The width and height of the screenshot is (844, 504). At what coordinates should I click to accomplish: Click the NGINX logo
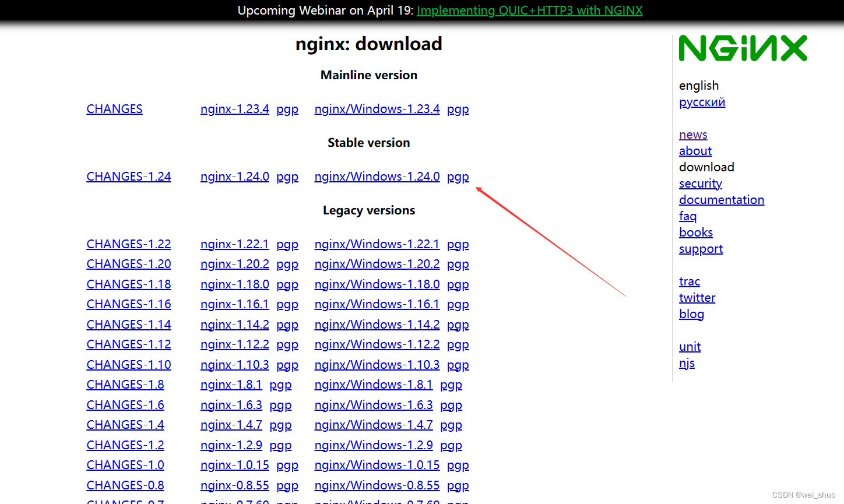coord(743,48)
